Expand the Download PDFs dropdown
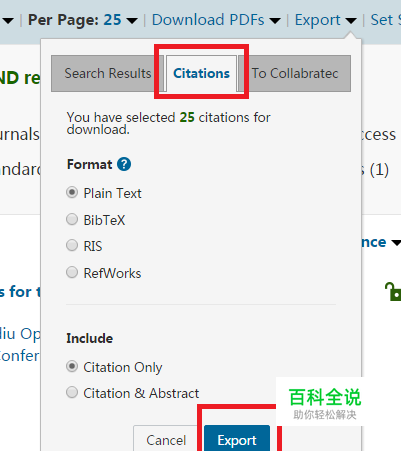Screen dimensions: 401x451 tap(216, 20)
